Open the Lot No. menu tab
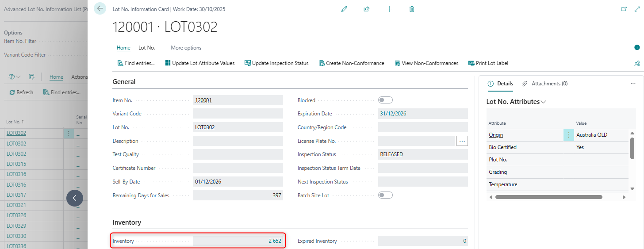This screenshot has height=249, width=644. pyautogui.click(x=146, y=48)
